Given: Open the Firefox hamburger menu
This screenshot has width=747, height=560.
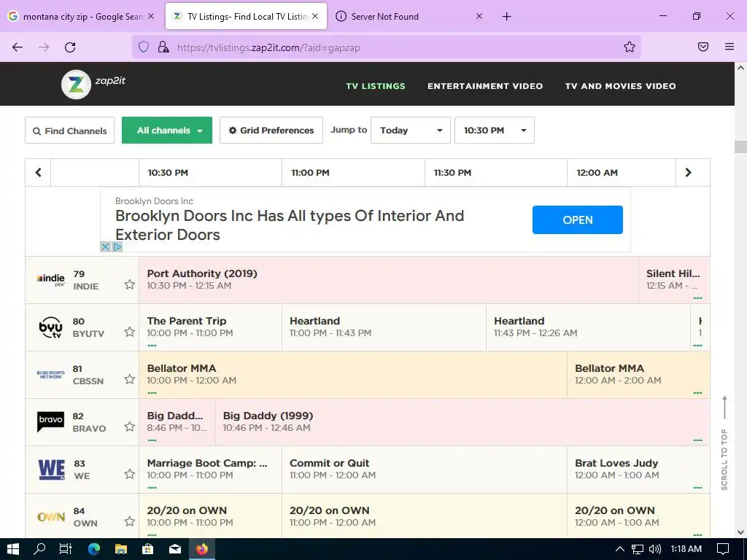Looking at the screenshot, I should 729,47.
